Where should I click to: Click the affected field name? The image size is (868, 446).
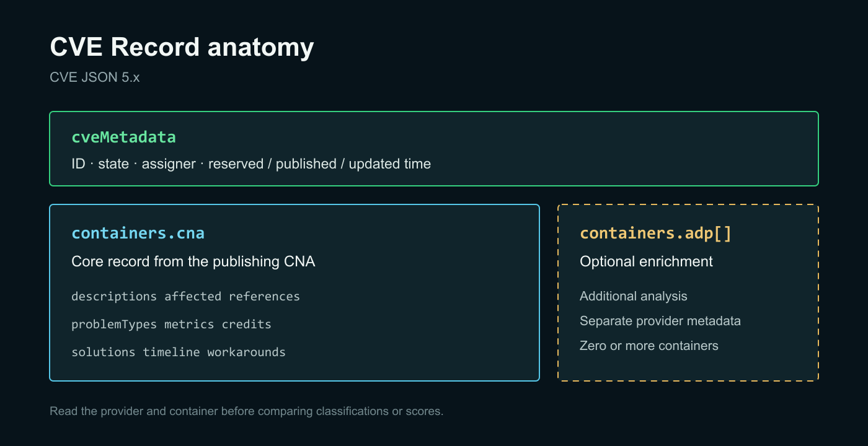coord(193,297)
